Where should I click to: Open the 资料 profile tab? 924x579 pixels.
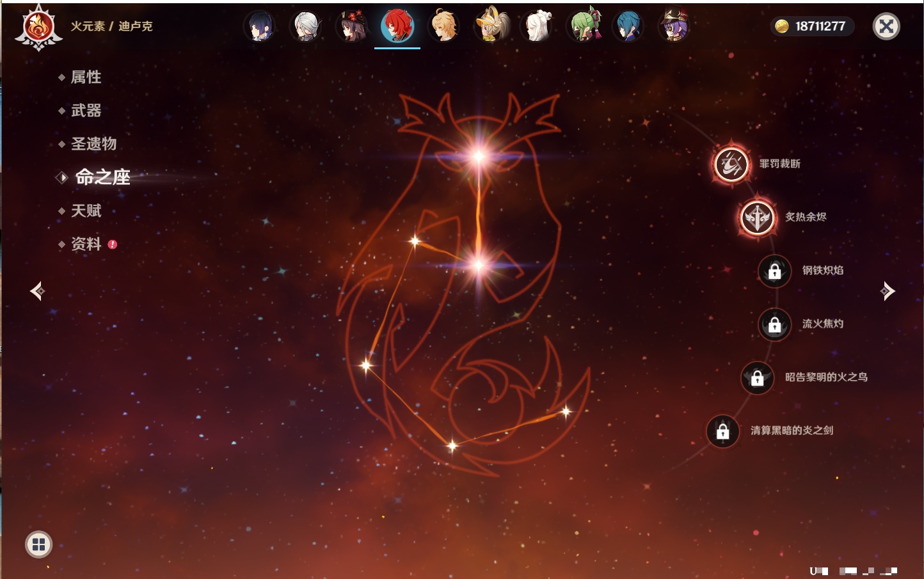tap(86, 244)
